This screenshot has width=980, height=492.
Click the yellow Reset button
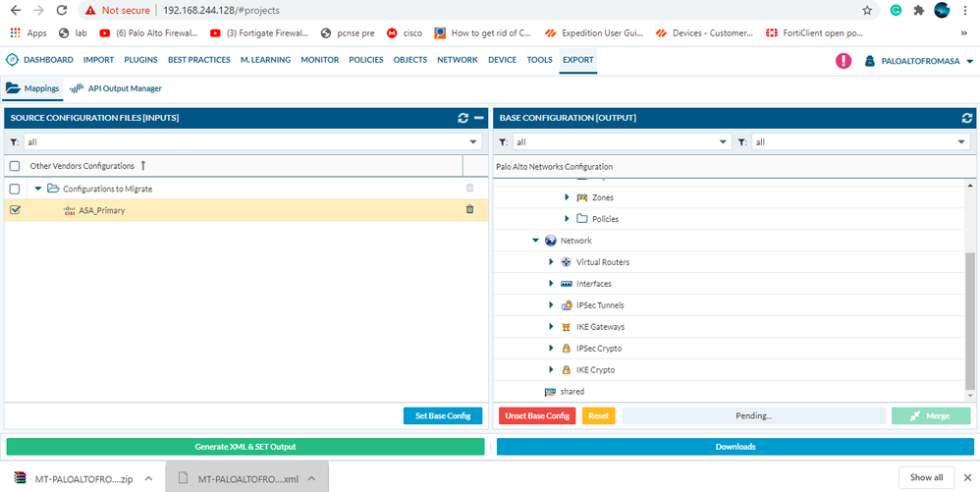[x=598, y=415]
